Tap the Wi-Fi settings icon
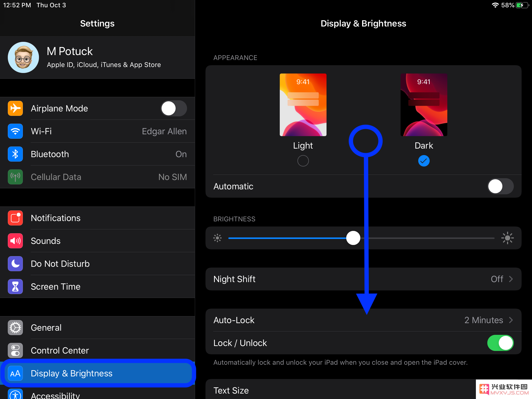Screen dimensions: 532x399 [15, 131]
